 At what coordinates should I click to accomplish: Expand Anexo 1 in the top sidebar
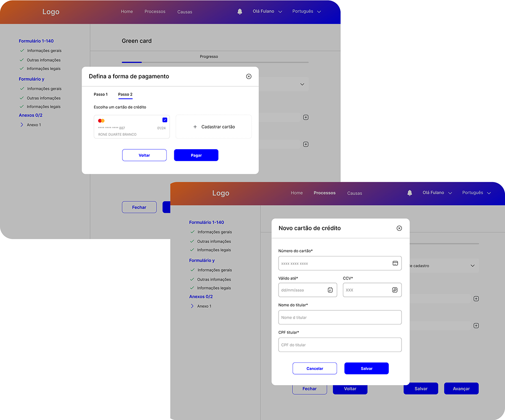click(22, 125)
